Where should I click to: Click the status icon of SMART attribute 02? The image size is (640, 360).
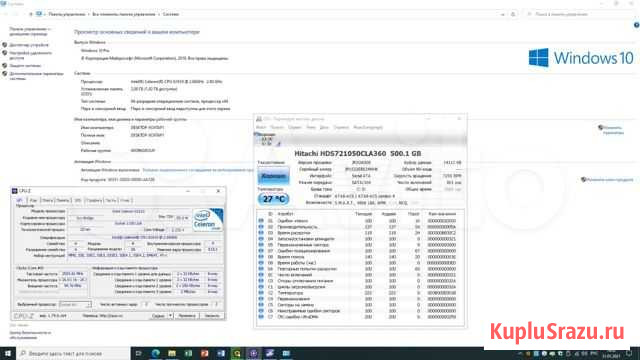coord(261,227)
